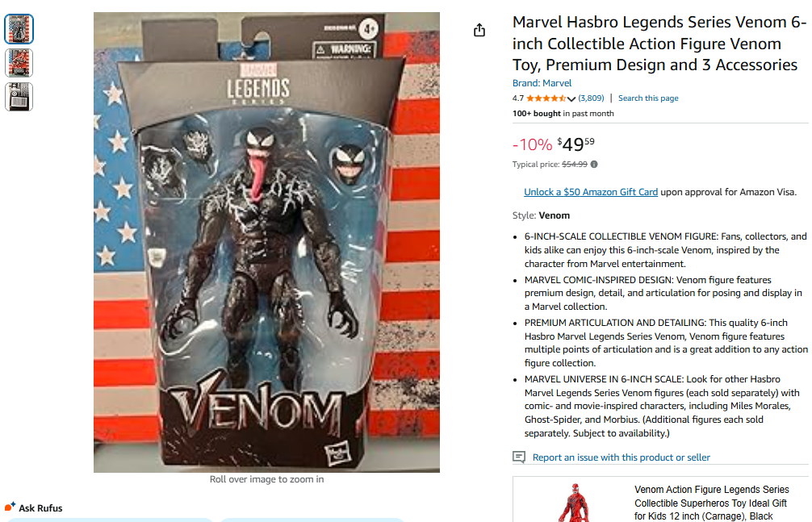
Task: Open the typical price info icon
Action: (594, 164)
